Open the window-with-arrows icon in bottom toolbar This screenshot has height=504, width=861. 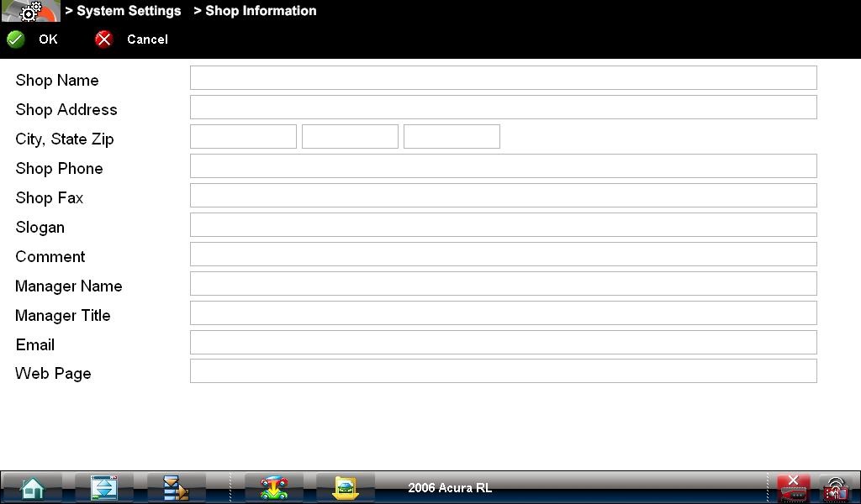(x=104, y=487)
